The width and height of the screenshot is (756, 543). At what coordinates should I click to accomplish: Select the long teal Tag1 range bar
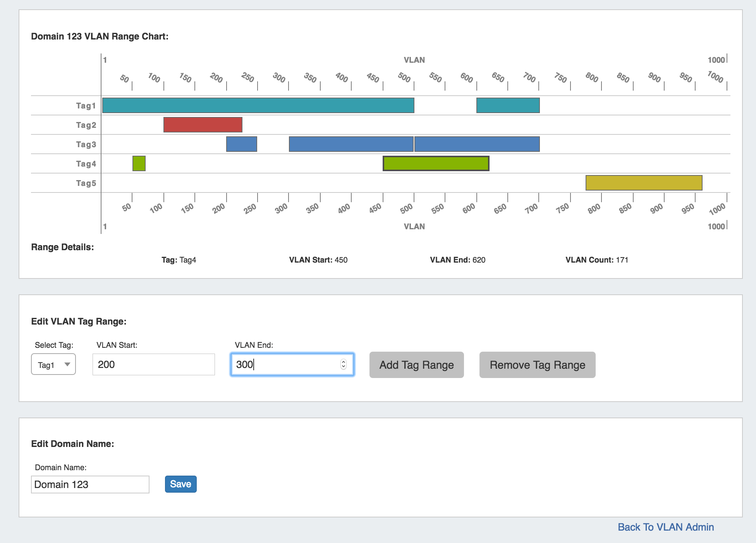click(x=258, y=105)
